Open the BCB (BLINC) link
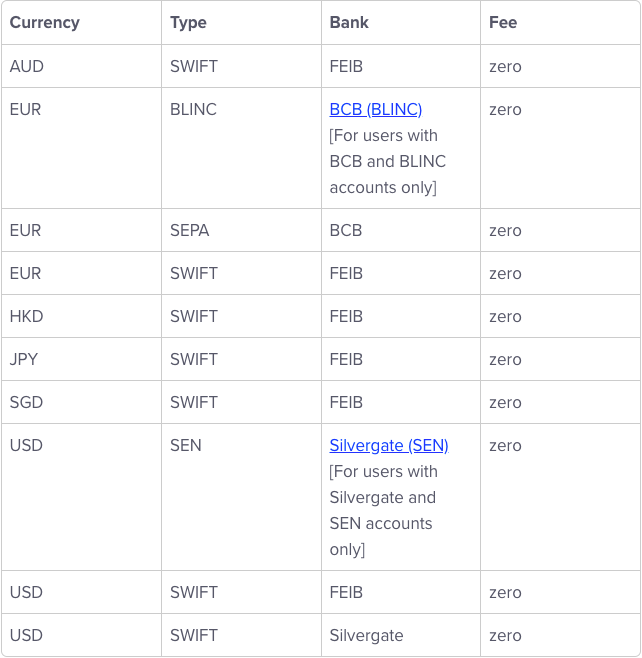 click(x=376, y=110)
